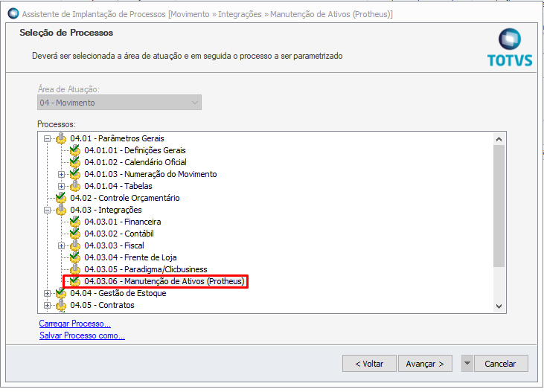Select 04.05 - Contratos row
The height and width of the screenshot is (392, 544).
(102, 304)
